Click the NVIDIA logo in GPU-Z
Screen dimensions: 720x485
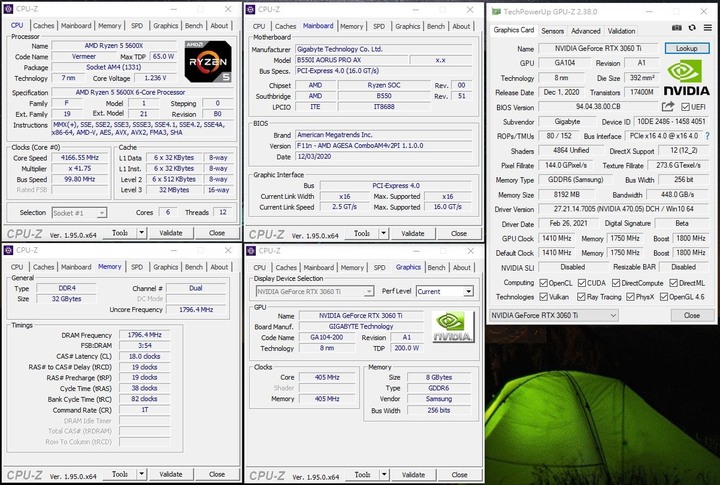[687, 78]
